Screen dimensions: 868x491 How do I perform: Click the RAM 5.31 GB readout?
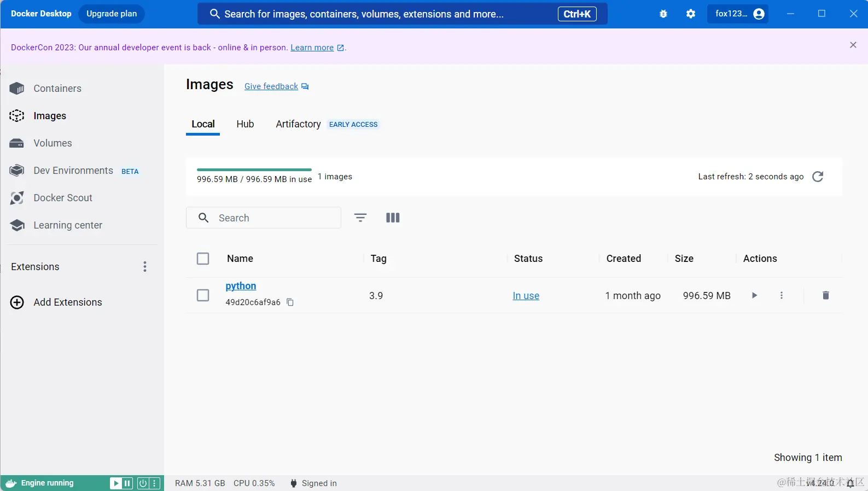(x=200, y=483)
